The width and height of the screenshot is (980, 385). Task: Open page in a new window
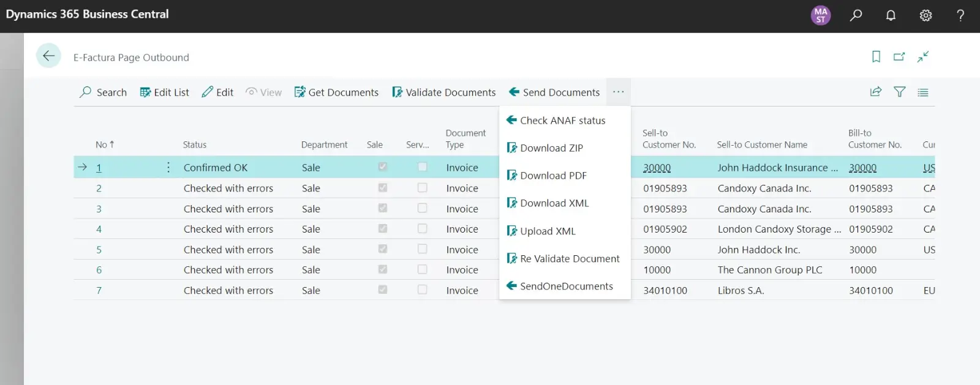[899, 56]
